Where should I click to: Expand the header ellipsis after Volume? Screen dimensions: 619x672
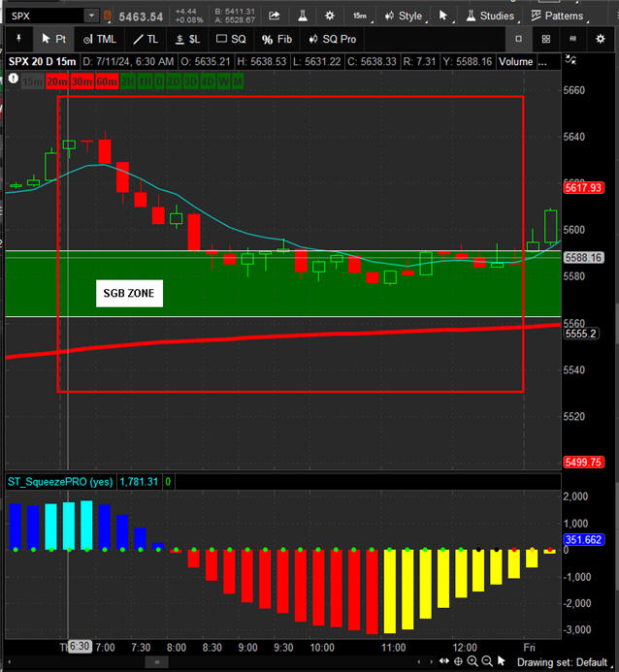click(x=542, y=63)
